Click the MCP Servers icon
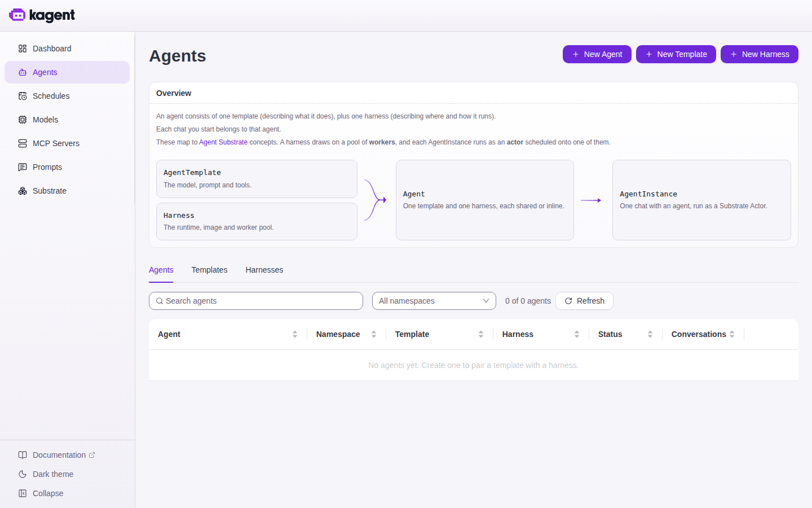The width and height of the screenshot is (812, 508). tap(23, 143)
